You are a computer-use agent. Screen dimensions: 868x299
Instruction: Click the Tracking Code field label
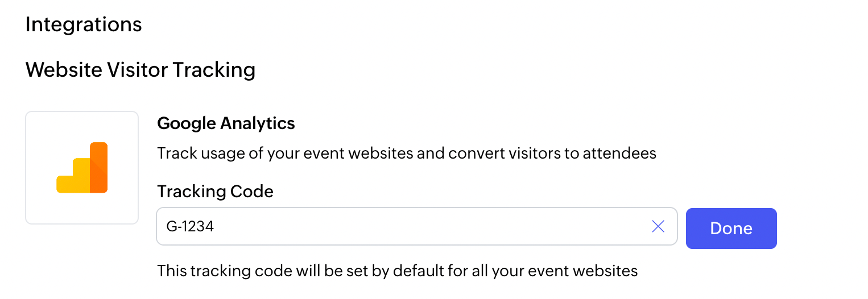pos(215,192)
